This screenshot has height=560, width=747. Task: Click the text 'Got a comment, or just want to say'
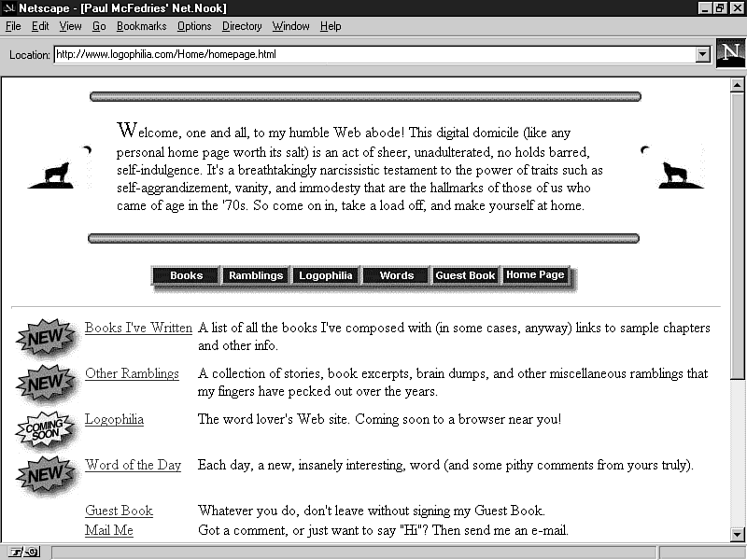coord(297,530)
